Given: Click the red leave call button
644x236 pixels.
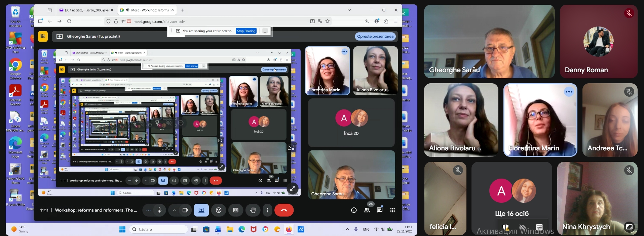Looking at the screenshot, I should click(284, 210).
